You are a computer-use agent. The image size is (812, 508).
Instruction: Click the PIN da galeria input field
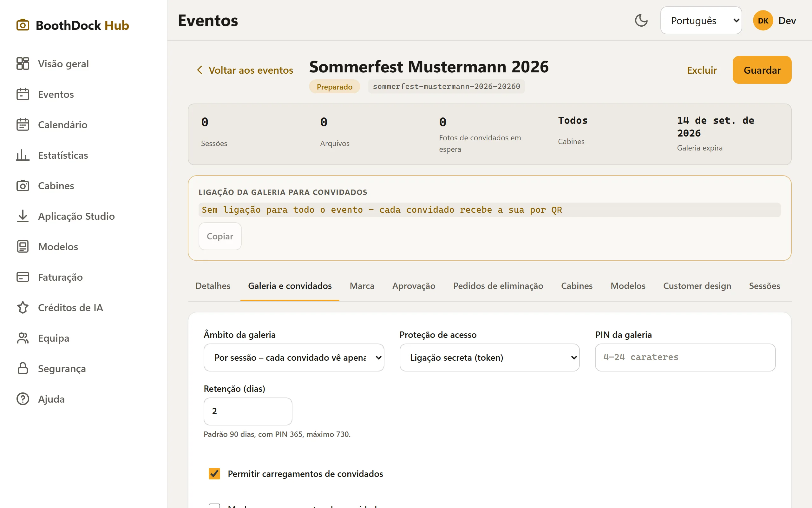tap(685, 357)
